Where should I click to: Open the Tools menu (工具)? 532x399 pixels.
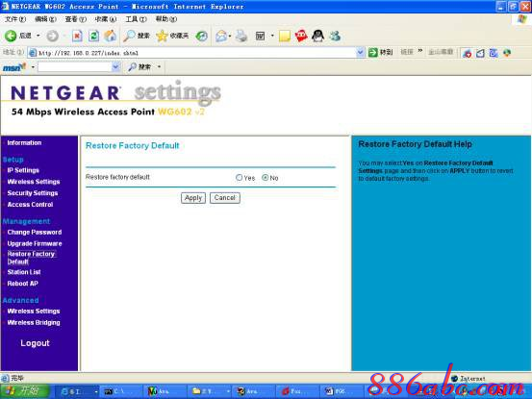coord(136,19)
